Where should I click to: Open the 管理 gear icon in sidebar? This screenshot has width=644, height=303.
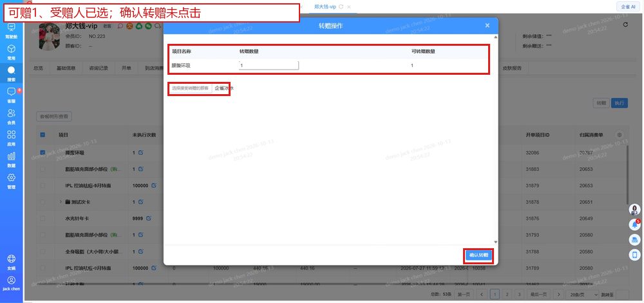click(12, 177)
